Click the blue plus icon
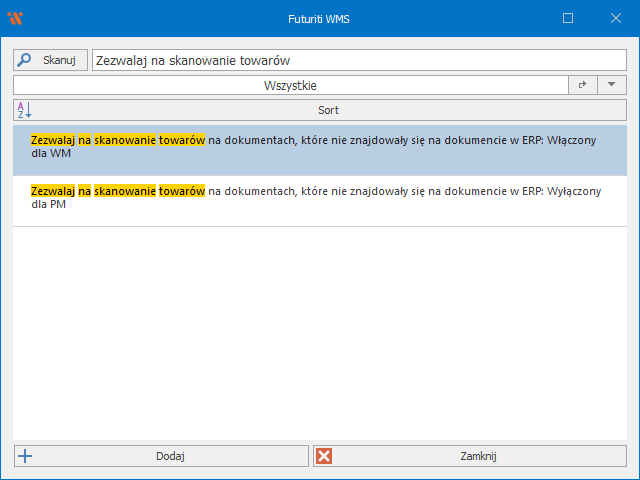This screenshot has height=480, width=640. pyautogui.click(x=25, y=456)
